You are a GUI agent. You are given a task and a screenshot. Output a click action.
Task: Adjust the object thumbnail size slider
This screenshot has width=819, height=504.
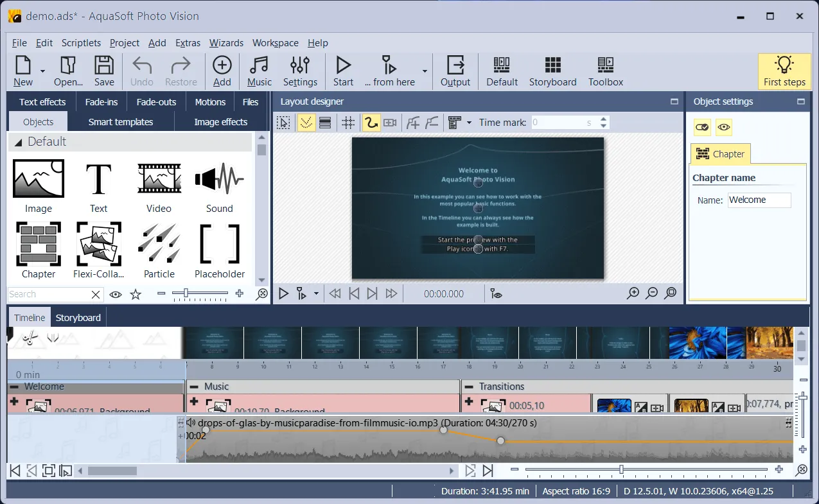(199, 295)
